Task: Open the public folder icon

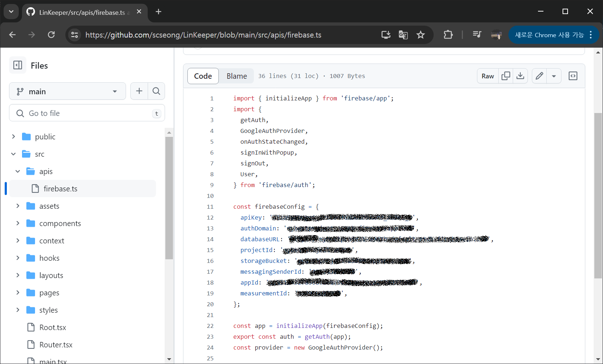Action: [x=26, y=136]
